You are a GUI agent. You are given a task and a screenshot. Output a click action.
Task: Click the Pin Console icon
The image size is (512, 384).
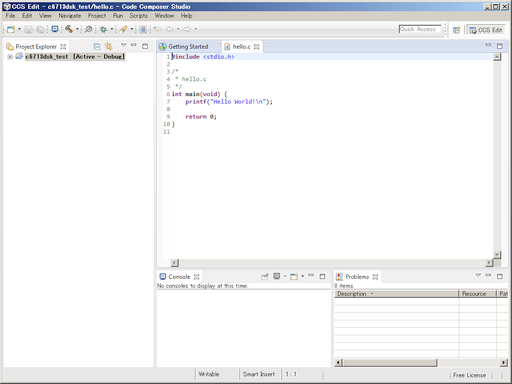click(x=265, y=276)
